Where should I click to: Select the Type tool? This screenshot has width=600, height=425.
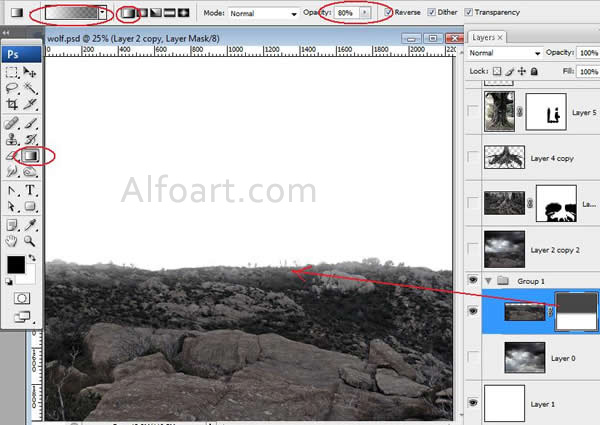tap(30, 190)
